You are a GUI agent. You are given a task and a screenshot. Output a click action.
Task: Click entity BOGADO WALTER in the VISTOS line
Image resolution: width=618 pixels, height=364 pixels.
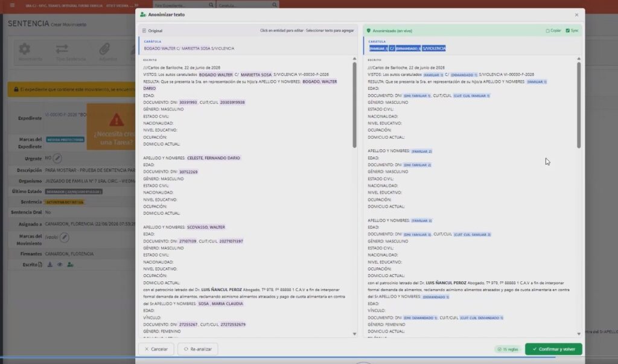(215, 74)
